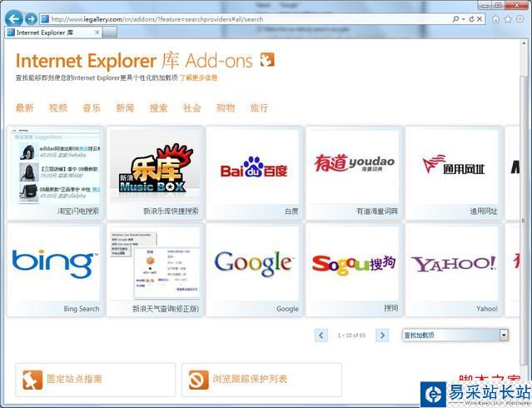This screenshot has width=532, height=408.
Task: Click the search magnifier in address bar
Action: [455, 19]
